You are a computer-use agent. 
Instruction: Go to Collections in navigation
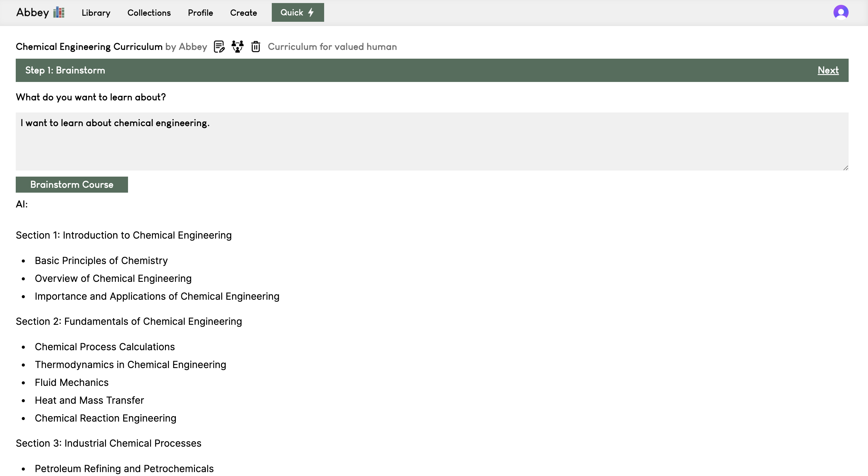[149, 13]
